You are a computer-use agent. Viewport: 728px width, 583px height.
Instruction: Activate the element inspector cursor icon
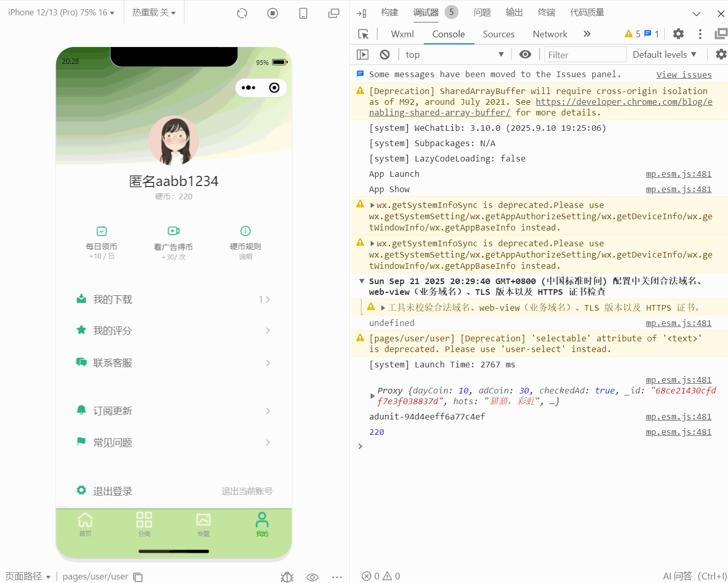point(363,34)
